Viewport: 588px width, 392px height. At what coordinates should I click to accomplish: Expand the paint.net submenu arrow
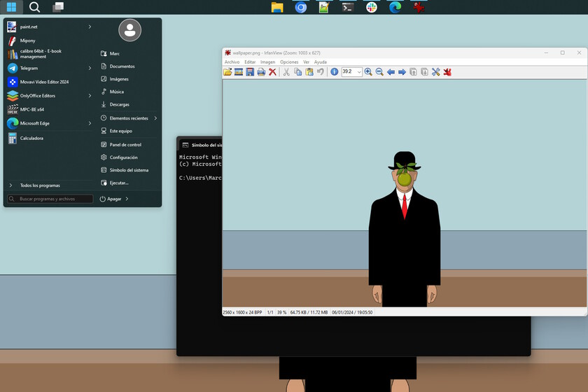90,27
